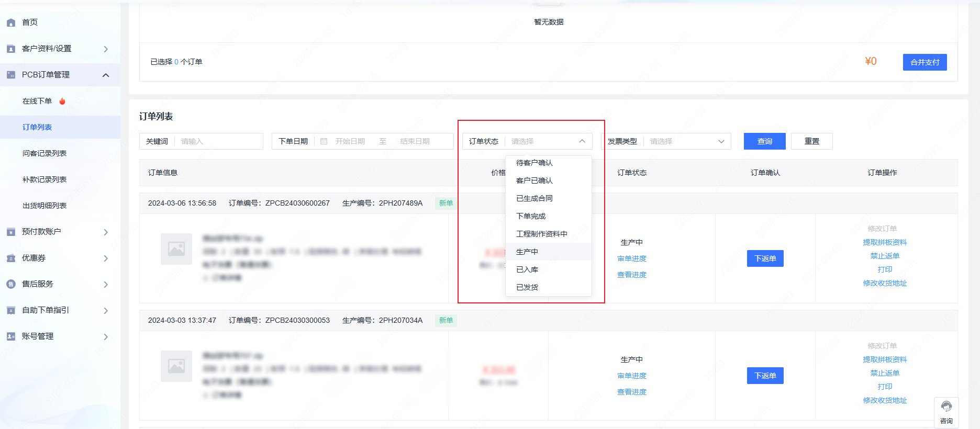Expand the 预付款账户 chevron
980x429 pixels.
click(x=106, y=232)
